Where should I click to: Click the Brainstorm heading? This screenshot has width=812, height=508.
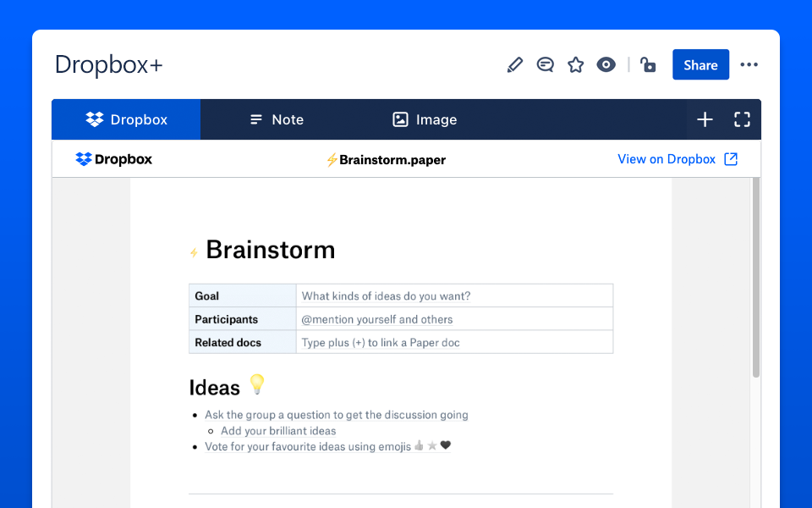pyautogui.click(x=271, y=250)
